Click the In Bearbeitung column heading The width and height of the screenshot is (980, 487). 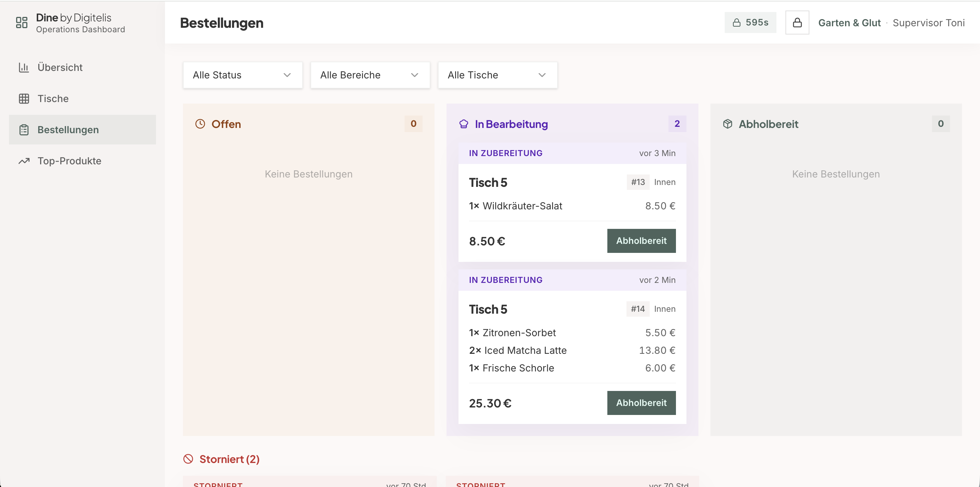[x=511, y=124]
